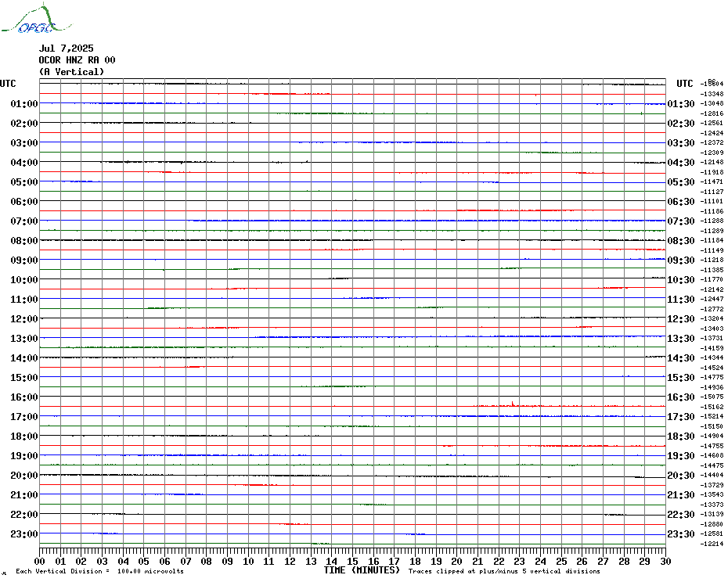
Task: Click the offset value "-11385"
Action: point(712,270)
